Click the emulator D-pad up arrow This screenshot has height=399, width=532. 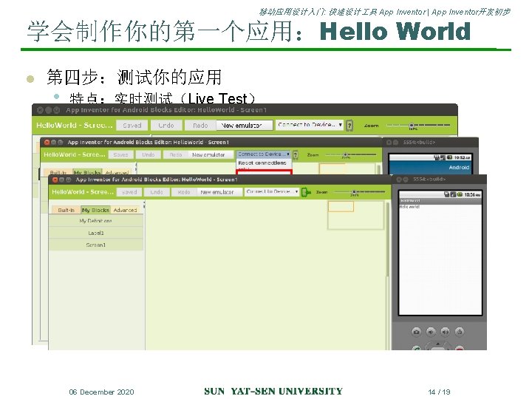[x=438, y=344]
